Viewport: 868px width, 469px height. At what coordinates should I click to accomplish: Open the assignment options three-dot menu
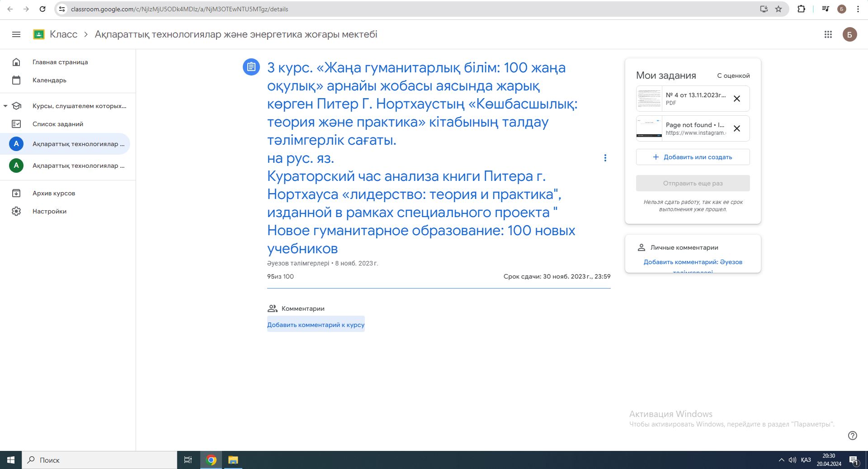[x=605, y=158]
